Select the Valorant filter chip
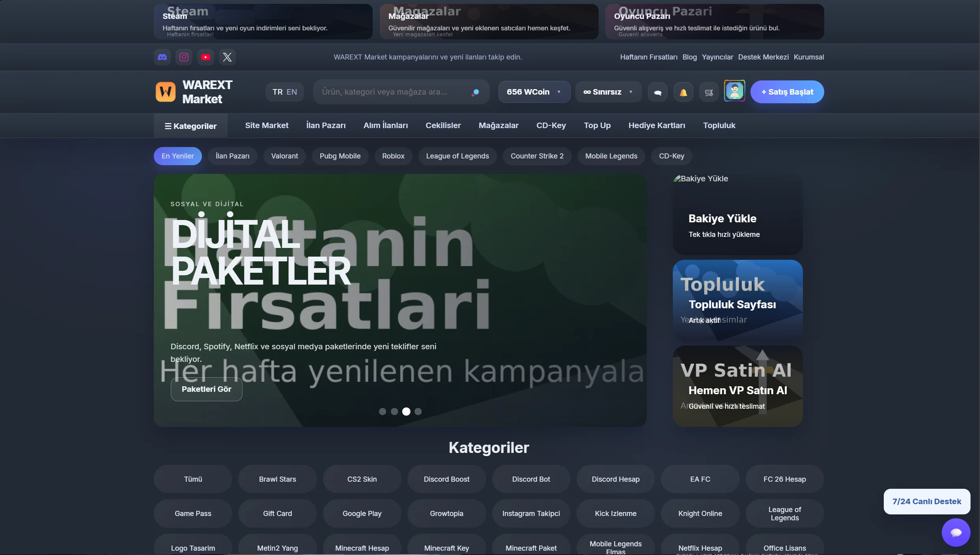 (x=284, y=156)
